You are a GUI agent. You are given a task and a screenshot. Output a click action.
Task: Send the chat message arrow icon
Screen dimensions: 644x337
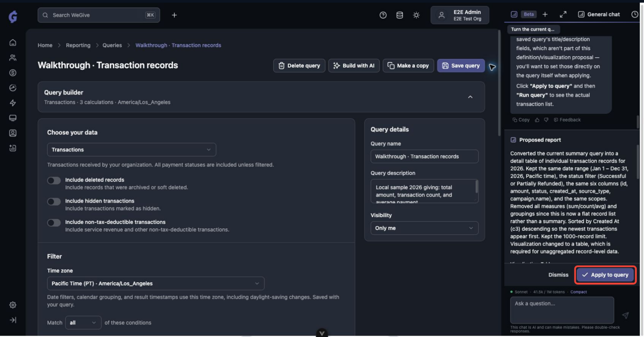pos(625,315)
